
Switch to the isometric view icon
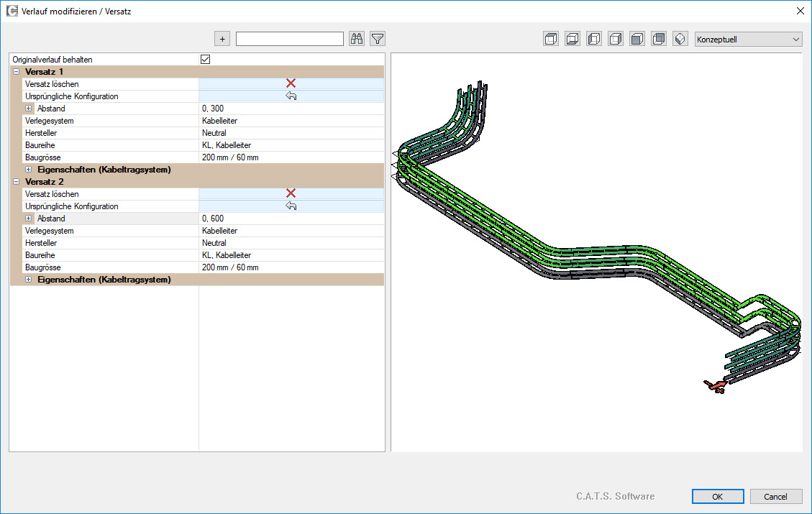680,39
